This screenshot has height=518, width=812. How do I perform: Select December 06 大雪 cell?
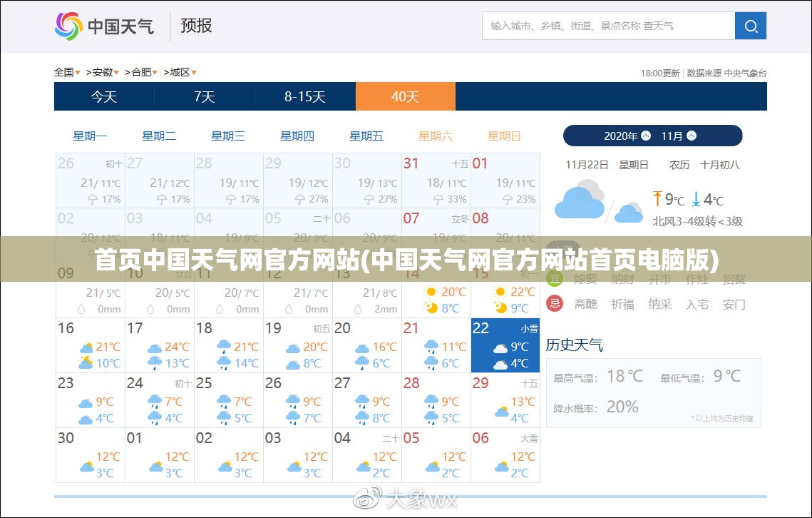(x=505, y=455)
